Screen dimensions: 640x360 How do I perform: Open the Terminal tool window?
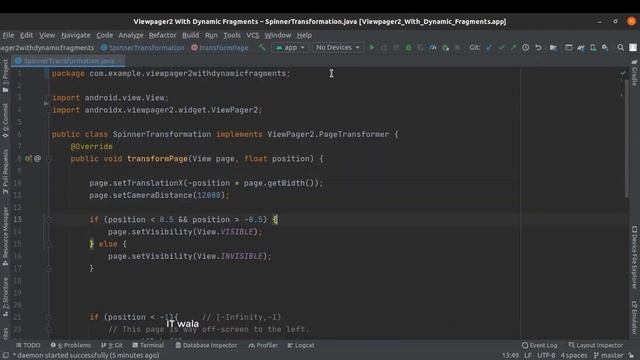click(x=148, y=345)
